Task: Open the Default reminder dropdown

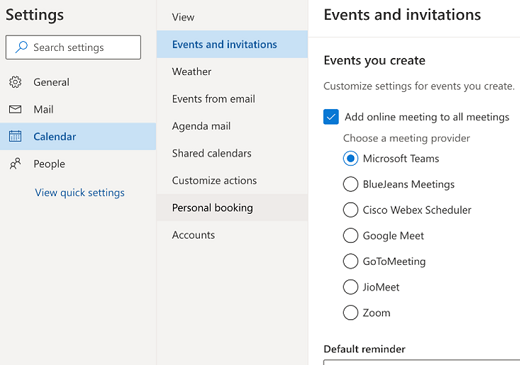Action: coord(421,362)
